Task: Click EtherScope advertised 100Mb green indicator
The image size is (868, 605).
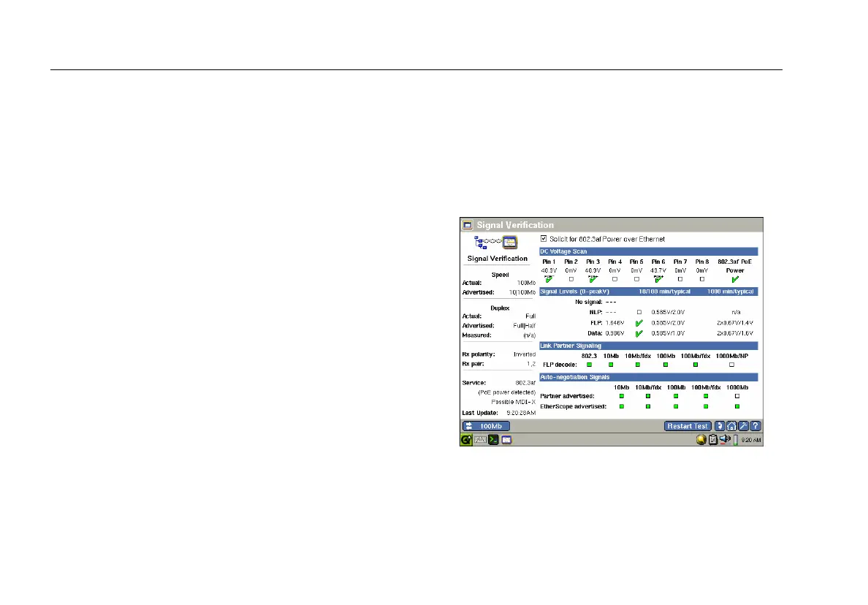Action: pos(676,406)
